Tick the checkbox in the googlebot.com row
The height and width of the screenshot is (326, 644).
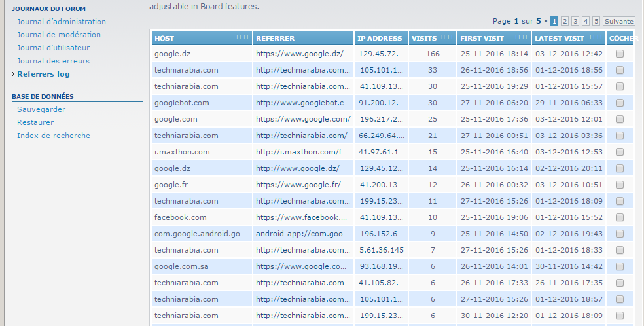coord(620,103)
